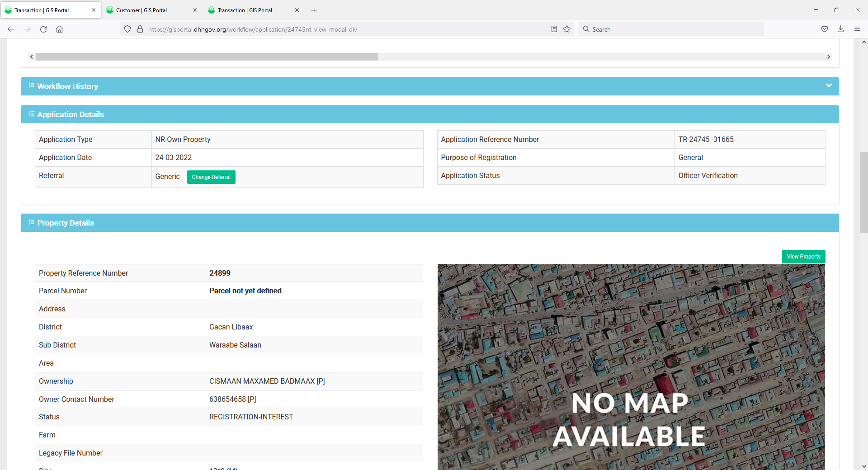868x470 pixels.
Task: Click the browser Forward arrow
Action: 27,29
